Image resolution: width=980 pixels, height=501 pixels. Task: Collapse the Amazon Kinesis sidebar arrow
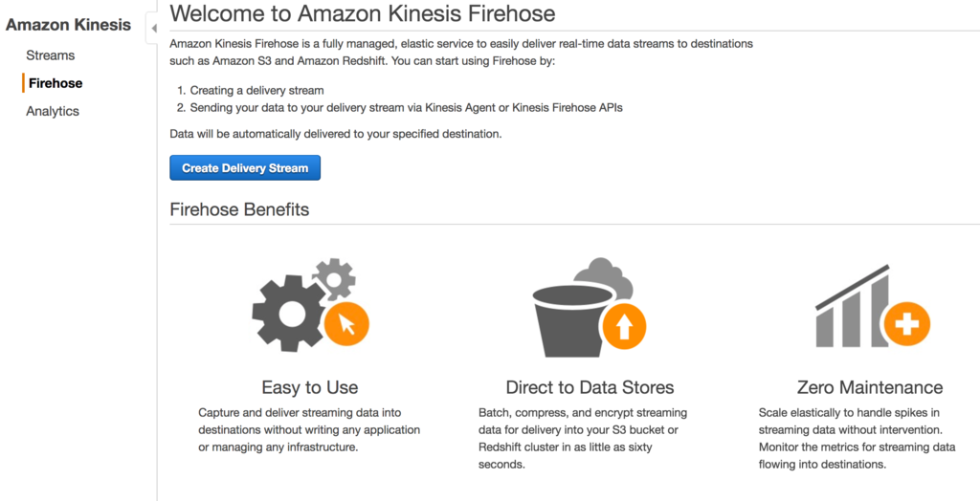[x=153, y=29]
